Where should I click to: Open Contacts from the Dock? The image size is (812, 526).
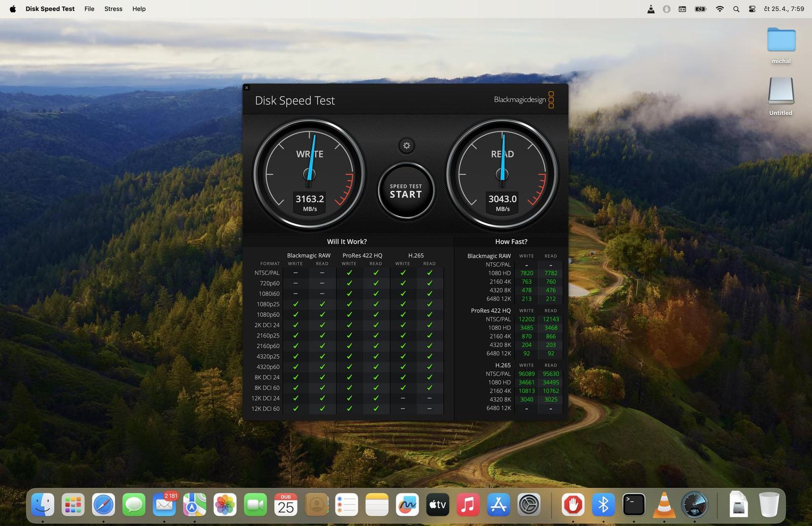(x=316, y=505)
